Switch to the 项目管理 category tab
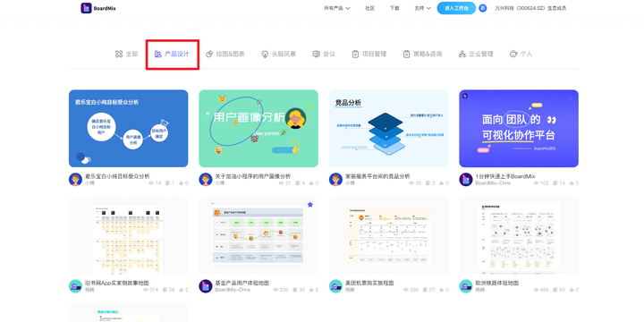 (x=369, y=54)
